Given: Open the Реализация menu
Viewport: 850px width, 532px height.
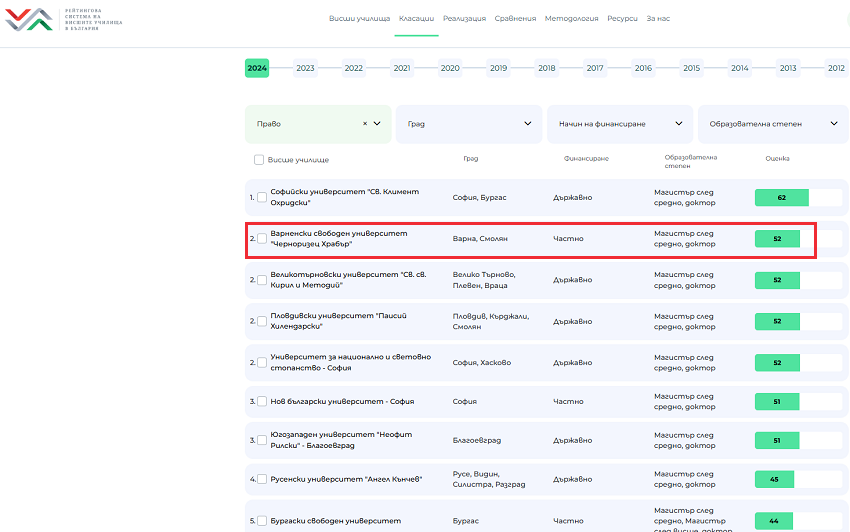Looking at the screenshot, I should (464, 18).
